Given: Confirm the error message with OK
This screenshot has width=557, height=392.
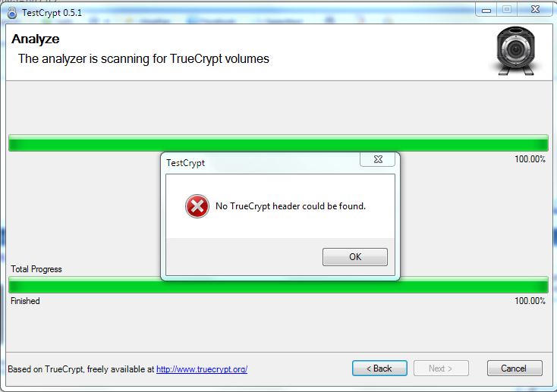Looking at the screenshot, I should pos(355,257).
